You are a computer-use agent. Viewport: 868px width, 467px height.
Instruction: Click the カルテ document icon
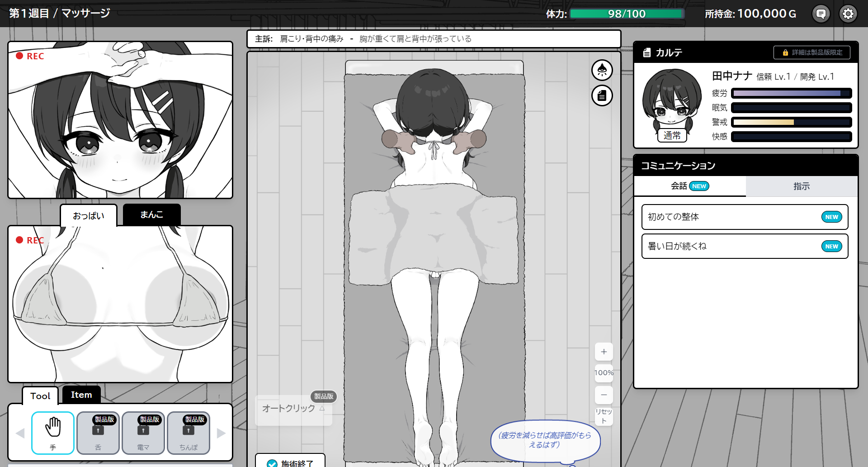(x=647, y=52)
